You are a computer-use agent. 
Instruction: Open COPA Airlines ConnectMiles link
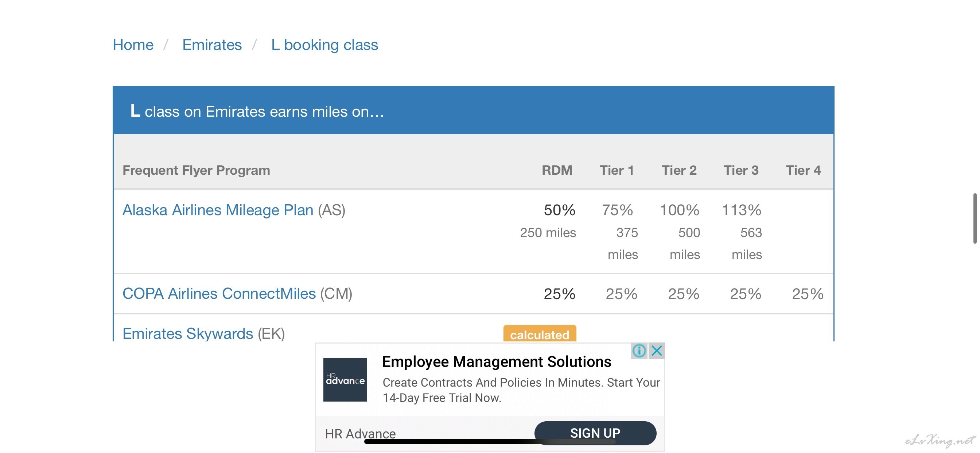coord(219,294)
